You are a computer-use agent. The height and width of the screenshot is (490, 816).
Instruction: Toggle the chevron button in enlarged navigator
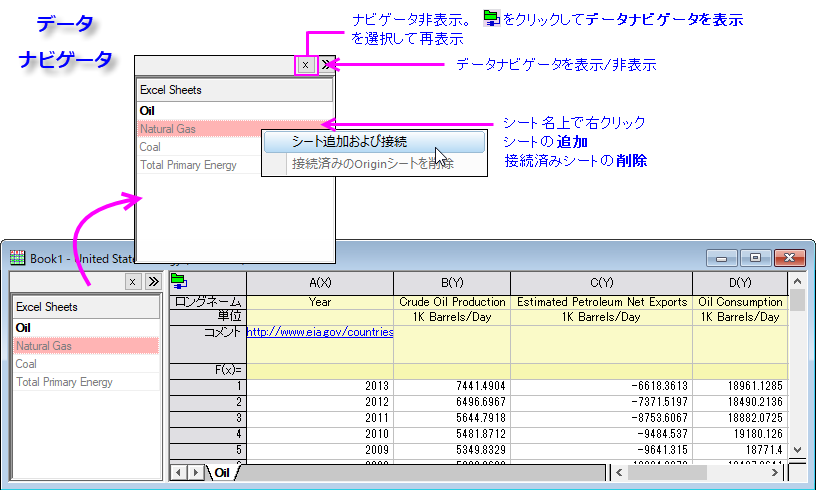(x=326, y=65)
